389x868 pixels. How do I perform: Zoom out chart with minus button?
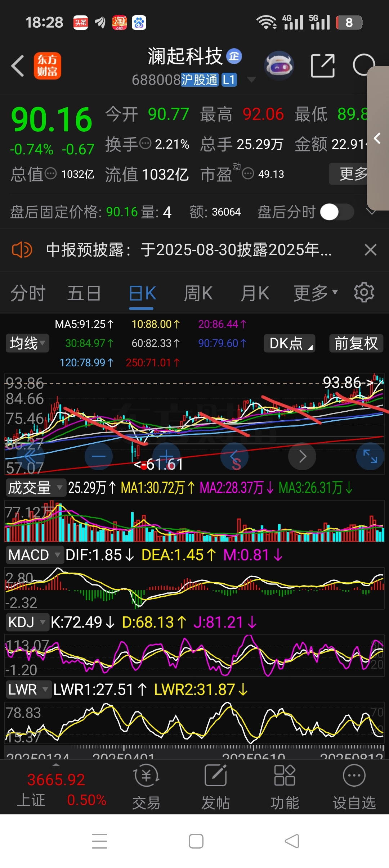pos(99,456)
